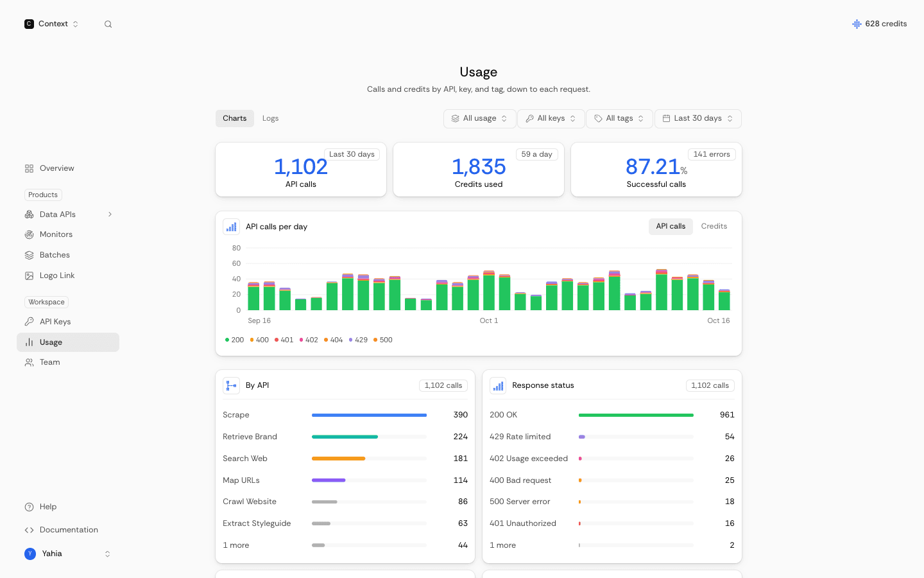Image resolution: width=924 pixels, height=578 pixels.
Task: Switch to the Logs tab
Action: pyautogui.click(x=270, y=118)
